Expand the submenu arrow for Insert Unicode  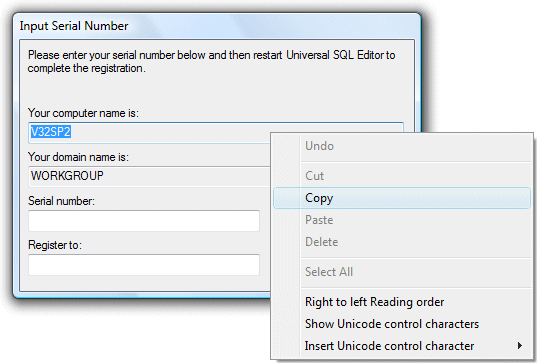pos(520,346)
